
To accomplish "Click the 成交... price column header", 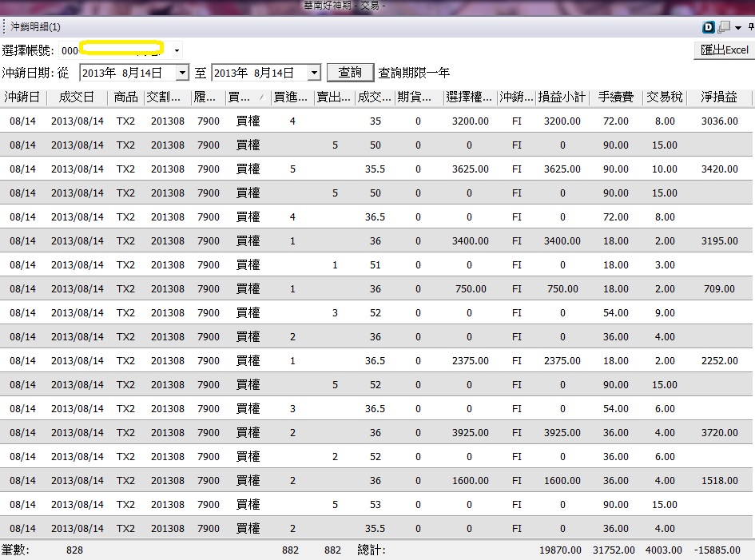I will 375,97.
